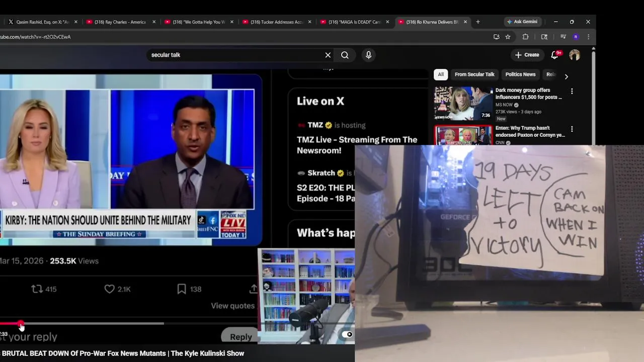Click the install/save page icon in address bar
Image resolution: width=644 pixels, height=362 pixels.
tap(497, 37)
